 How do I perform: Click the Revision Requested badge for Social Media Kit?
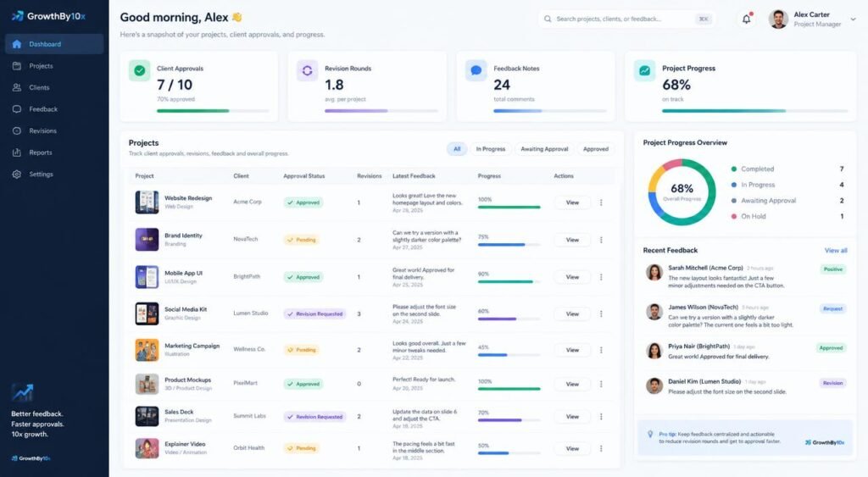(315, 313)
